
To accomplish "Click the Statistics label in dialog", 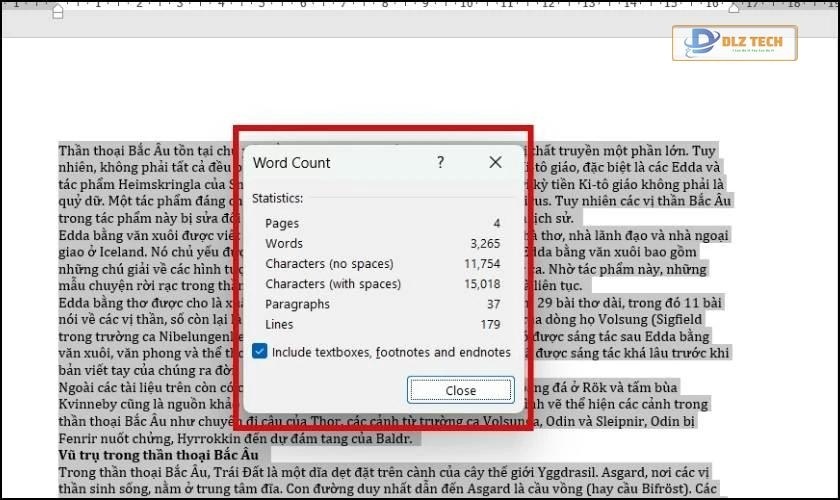I will click(x=277, y=198).
